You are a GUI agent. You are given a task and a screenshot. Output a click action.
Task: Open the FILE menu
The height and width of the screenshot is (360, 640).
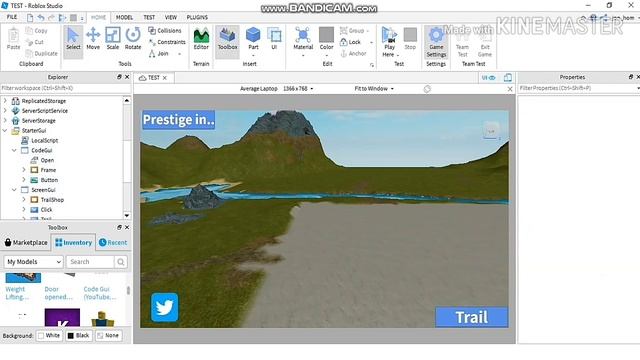tap(12, 17)
